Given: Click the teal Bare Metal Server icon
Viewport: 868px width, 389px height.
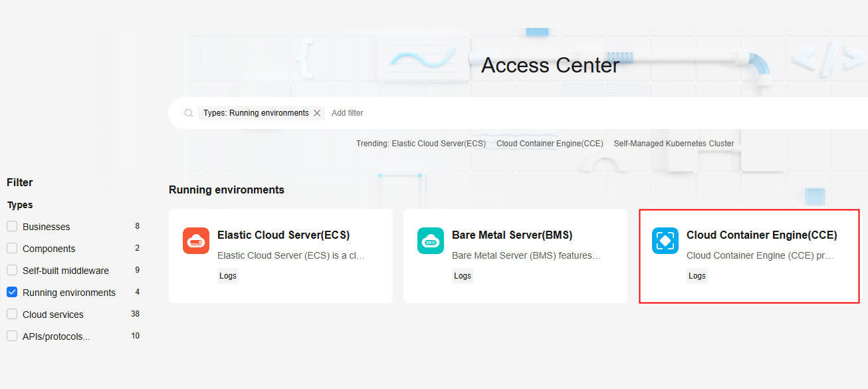Looking at the screenshot, I should 431,241.
